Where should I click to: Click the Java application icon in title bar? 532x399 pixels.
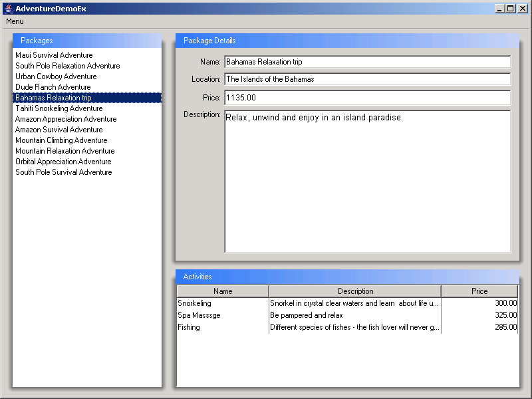pos(9,9)
